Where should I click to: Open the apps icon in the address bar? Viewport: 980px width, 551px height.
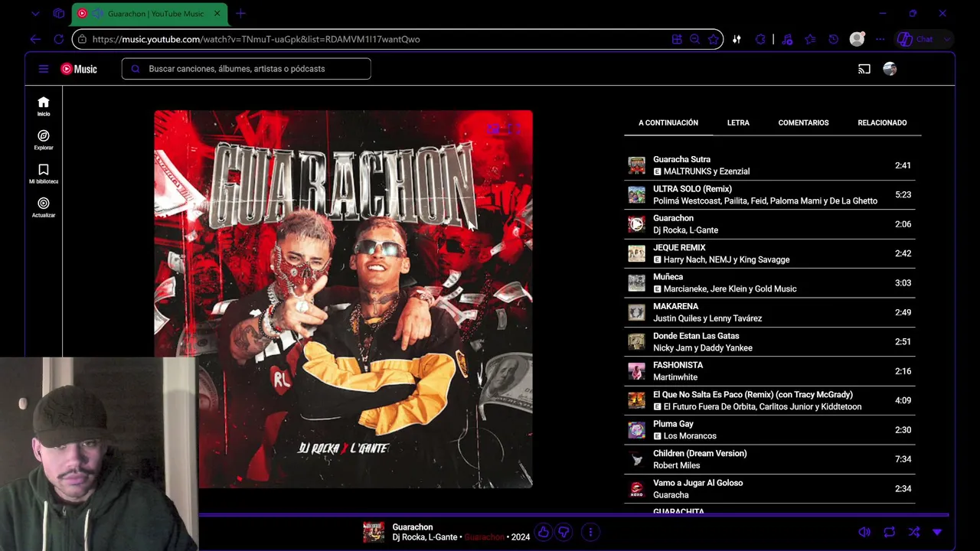(677, 39)
